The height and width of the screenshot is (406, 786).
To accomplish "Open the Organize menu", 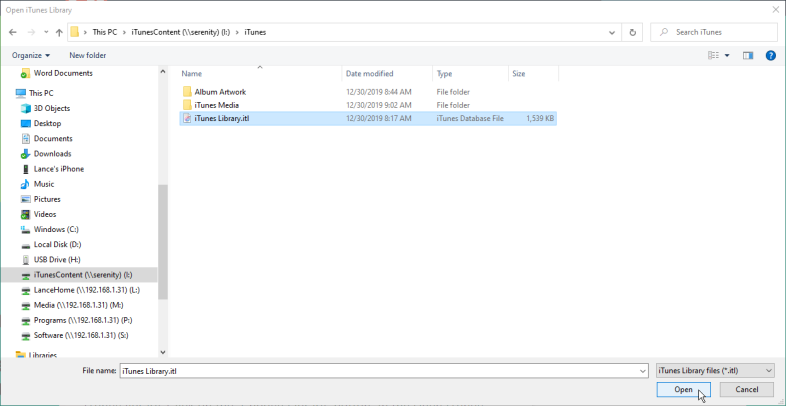I will [31, 55].
